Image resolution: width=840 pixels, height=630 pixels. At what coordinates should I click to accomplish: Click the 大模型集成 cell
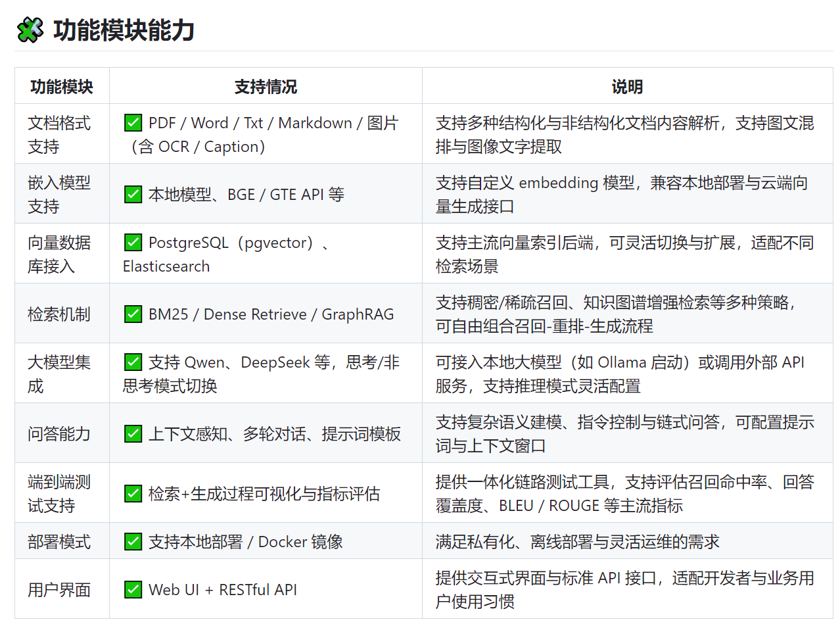click(62, 374)
